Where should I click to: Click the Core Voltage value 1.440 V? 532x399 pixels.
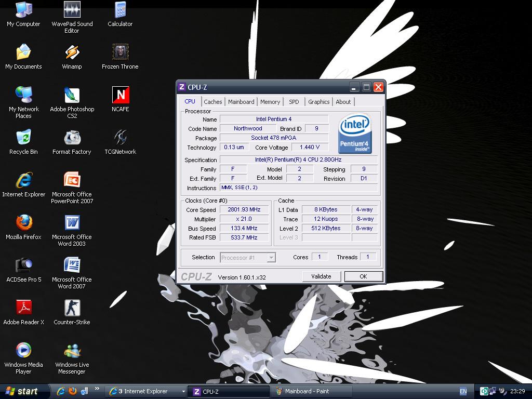point(310,147)
